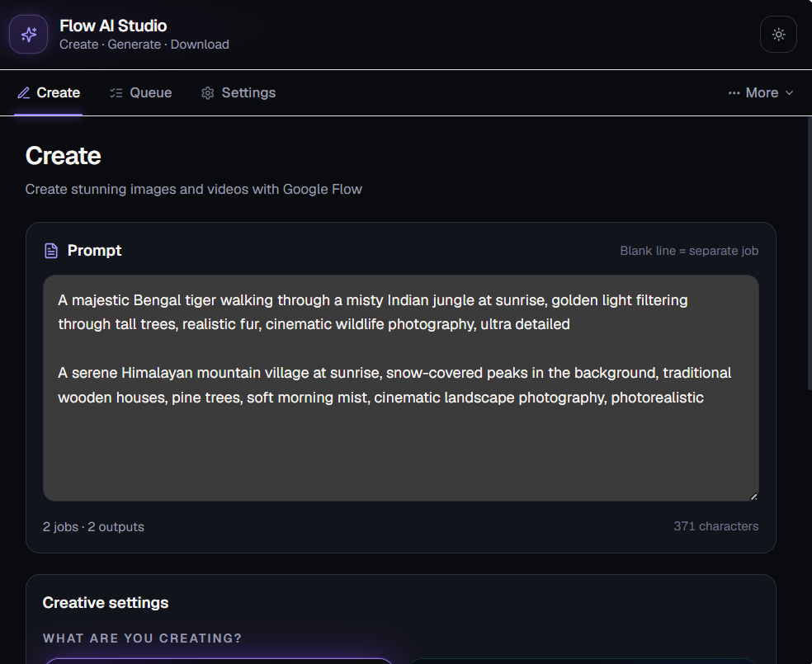
Task: Click the 371 characters counter
Action: pos(715,525)
